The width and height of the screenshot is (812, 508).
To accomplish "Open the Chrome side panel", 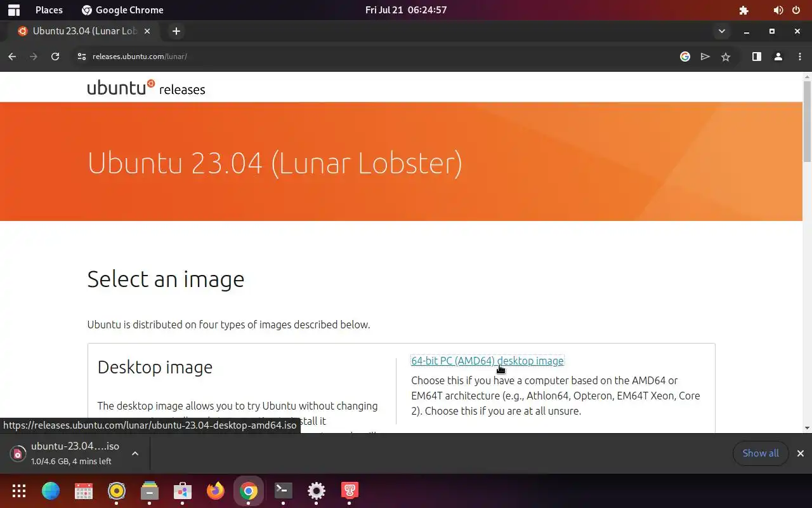I will click(757, 57).
